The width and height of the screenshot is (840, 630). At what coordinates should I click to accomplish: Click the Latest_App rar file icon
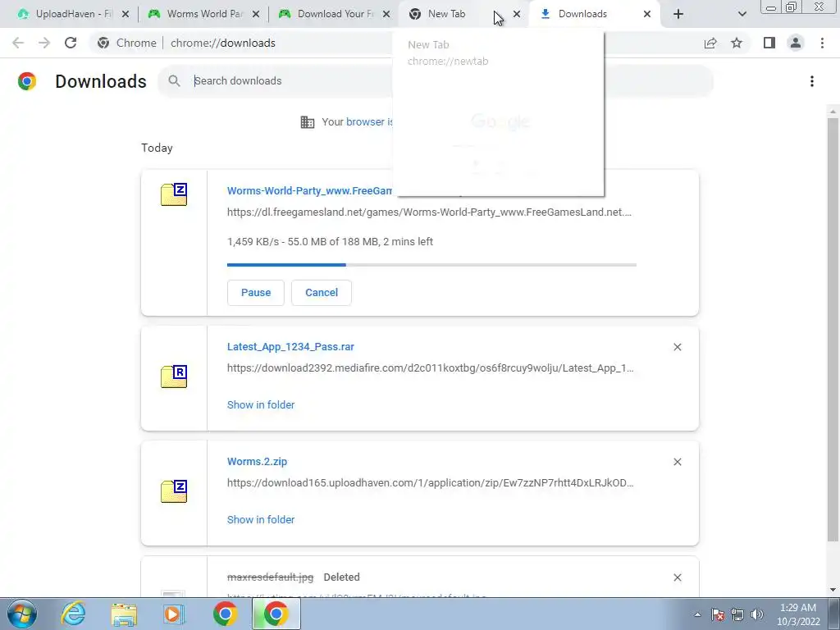pyautogui.click(x=174, y=377)
